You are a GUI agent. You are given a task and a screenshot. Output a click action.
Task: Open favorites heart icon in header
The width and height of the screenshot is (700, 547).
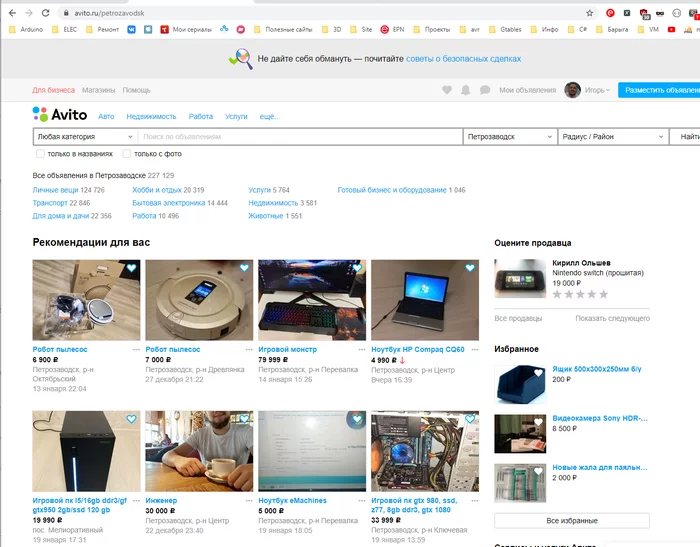(x=447, y=90)
